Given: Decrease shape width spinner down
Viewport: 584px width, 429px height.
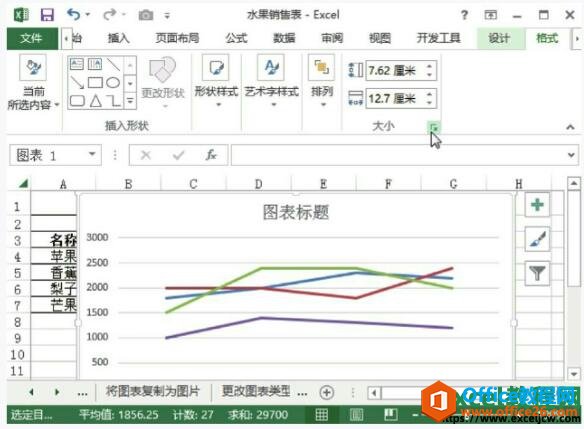Looking at the screenshot, I should pyautogui.click(x=429, y=102).
